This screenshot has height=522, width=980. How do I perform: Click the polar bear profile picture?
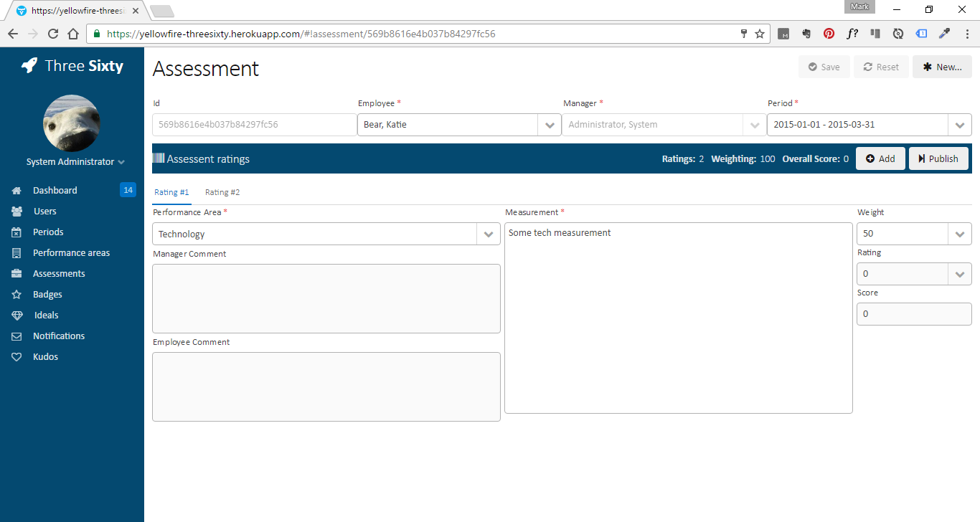[72, 123]
